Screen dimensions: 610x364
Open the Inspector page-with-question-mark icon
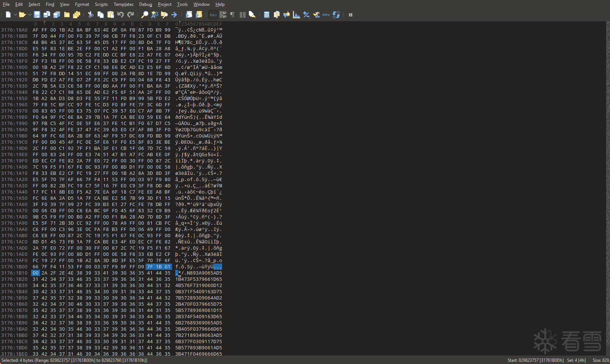click(276, 15)
